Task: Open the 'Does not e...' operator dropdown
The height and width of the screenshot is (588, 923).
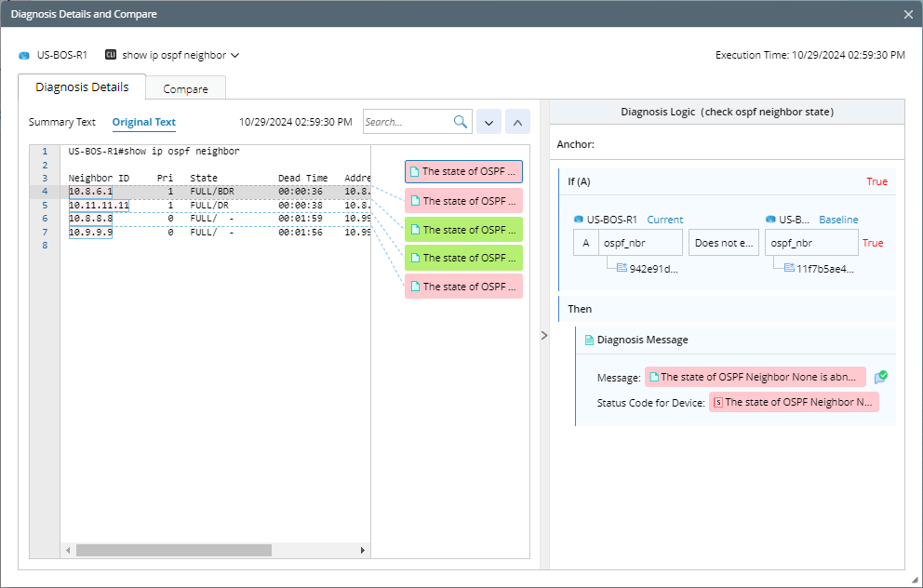Action: point(724,243)
